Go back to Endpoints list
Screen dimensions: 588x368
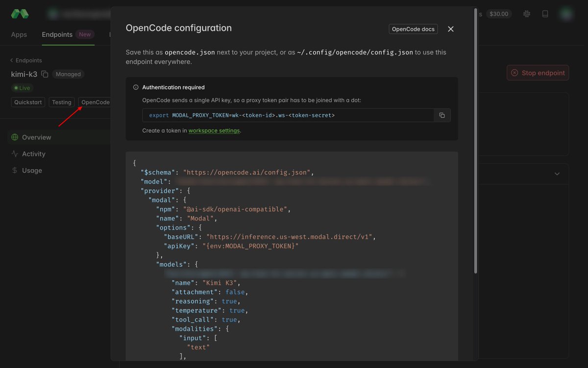tap(26, 60)
